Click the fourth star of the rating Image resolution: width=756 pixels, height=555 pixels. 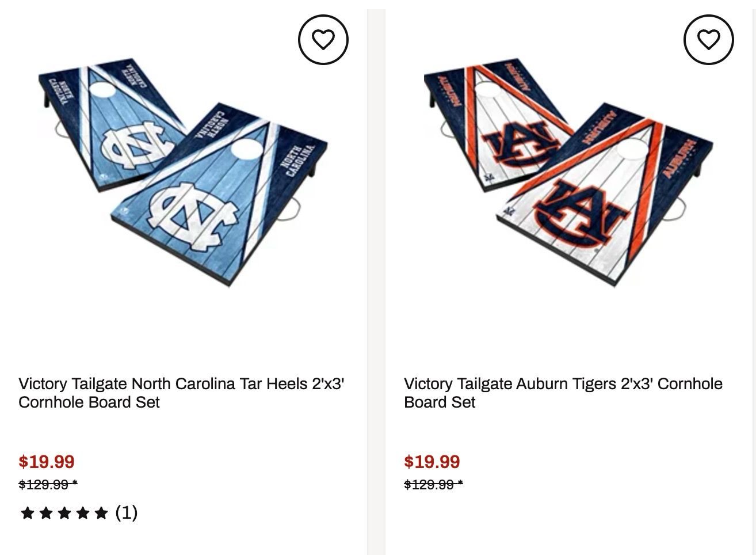[x=83, y=512]
